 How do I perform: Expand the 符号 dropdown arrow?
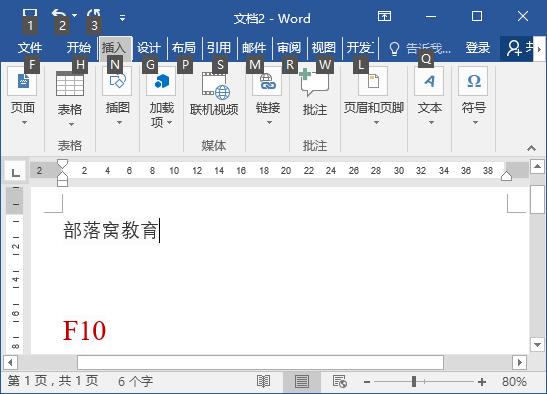(x=475, y=122)
